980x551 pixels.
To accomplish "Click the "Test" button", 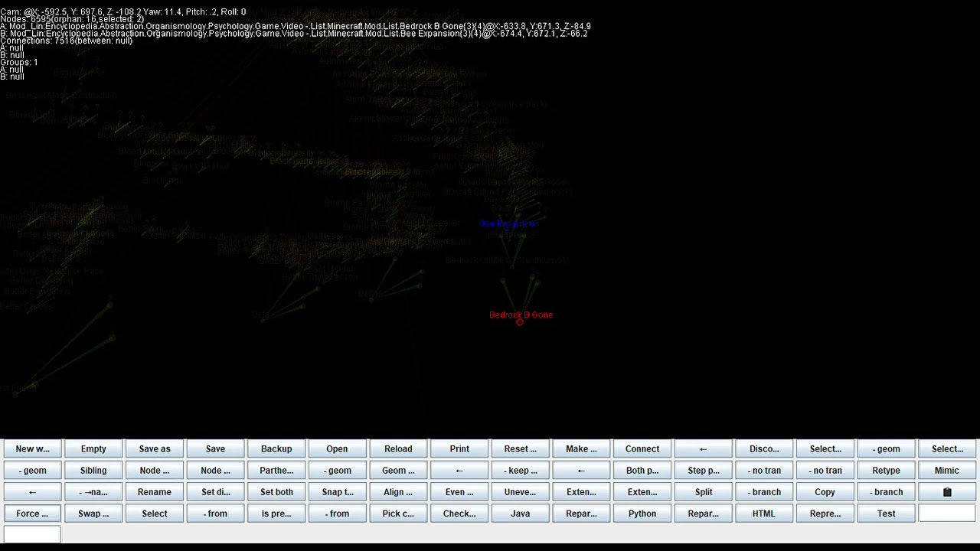I will (x=886, y=514).
